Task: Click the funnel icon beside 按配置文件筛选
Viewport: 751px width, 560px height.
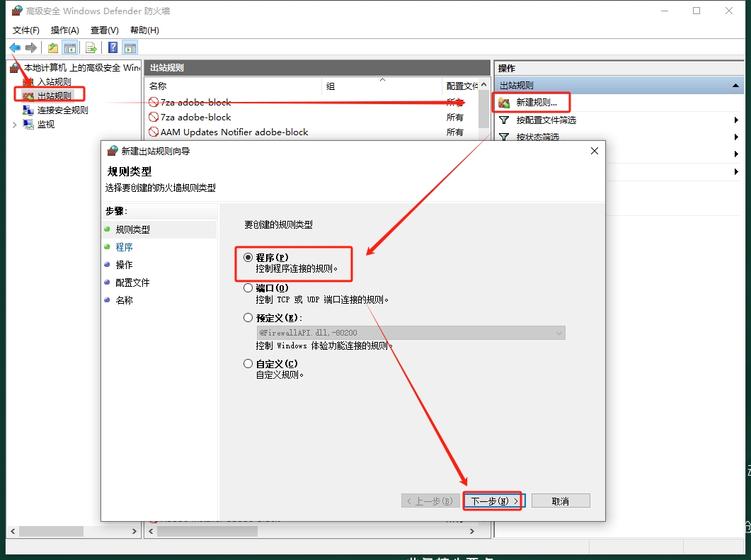Action: click(x=504, y=120)
